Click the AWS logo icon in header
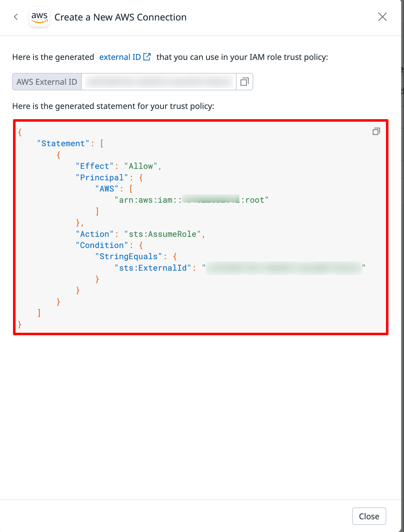404x532 pixels. 39,17
